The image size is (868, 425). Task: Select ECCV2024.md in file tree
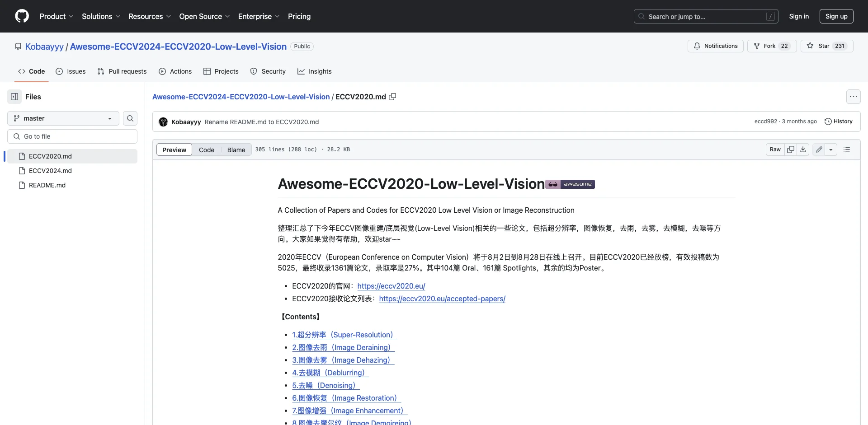pyautogui.click(x=72, y=171)
